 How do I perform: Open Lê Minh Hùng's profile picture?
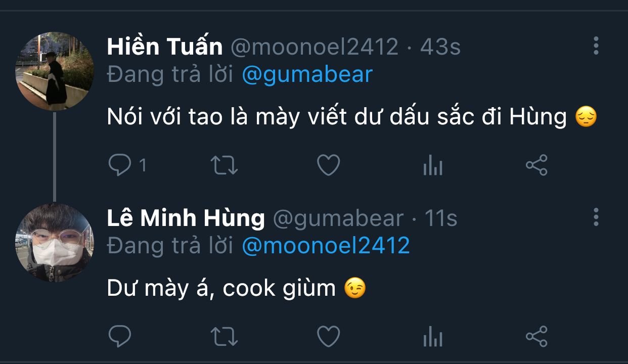[x=55, y=243]
